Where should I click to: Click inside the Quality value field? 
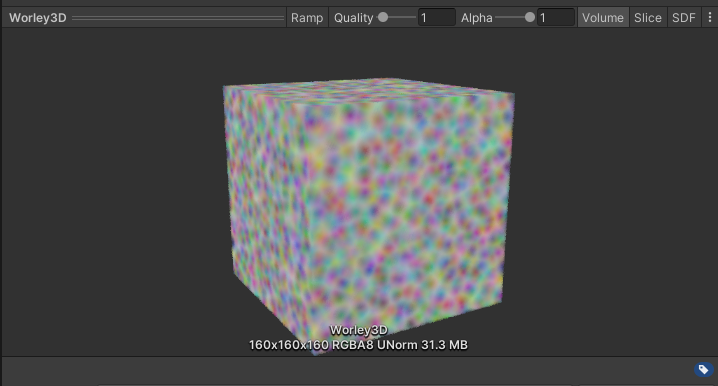436,17
